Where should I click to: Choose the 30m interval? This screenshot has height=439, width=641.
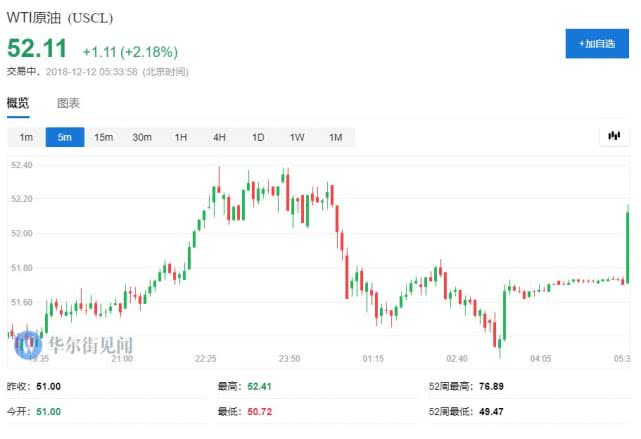coord(142,137)
